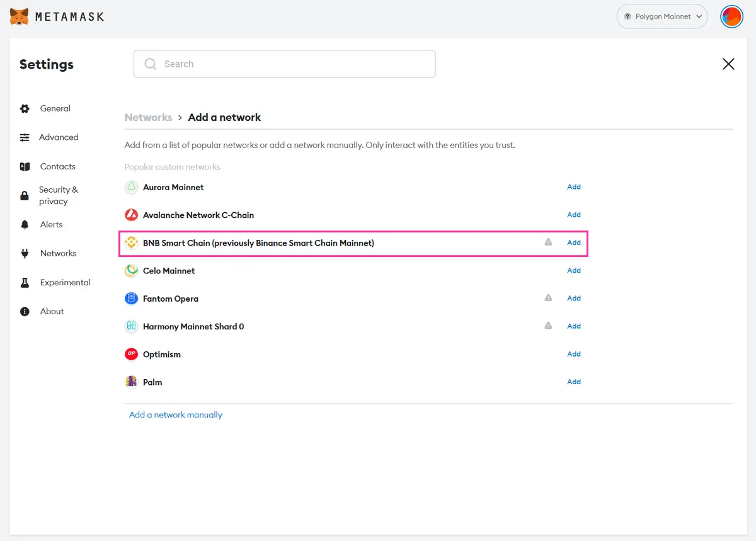Select the Aurora Mainnet name text

(x=173, y=187)
